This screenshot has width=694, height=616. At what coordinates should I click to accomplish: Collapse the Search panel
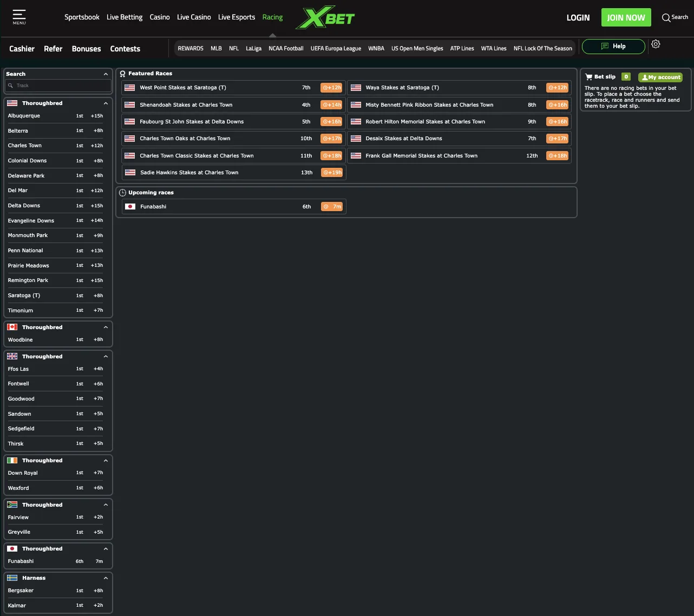click(106, 74)
